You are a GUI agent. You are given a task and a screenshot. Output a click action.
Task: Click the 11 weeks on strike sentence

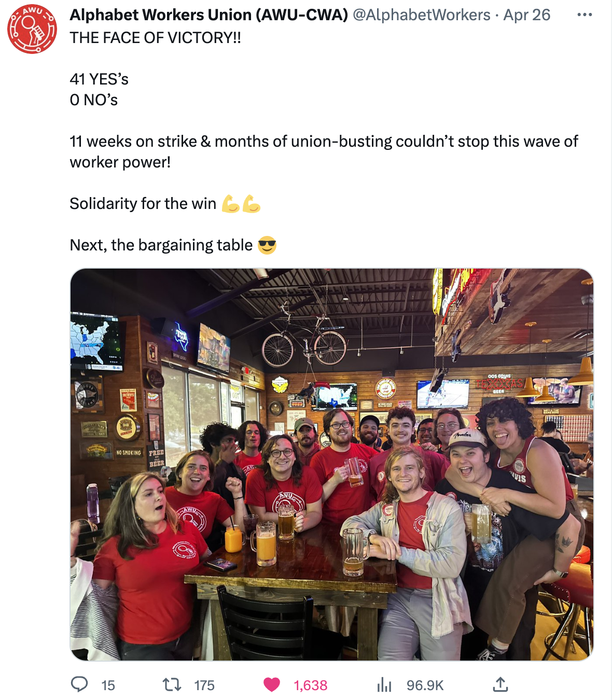pos(324,151)
